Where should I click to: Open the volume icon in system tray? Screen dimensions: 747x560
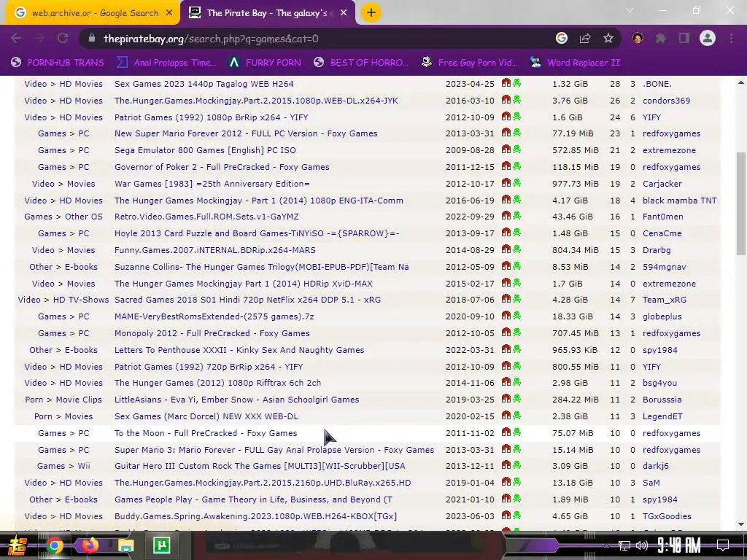642,545
